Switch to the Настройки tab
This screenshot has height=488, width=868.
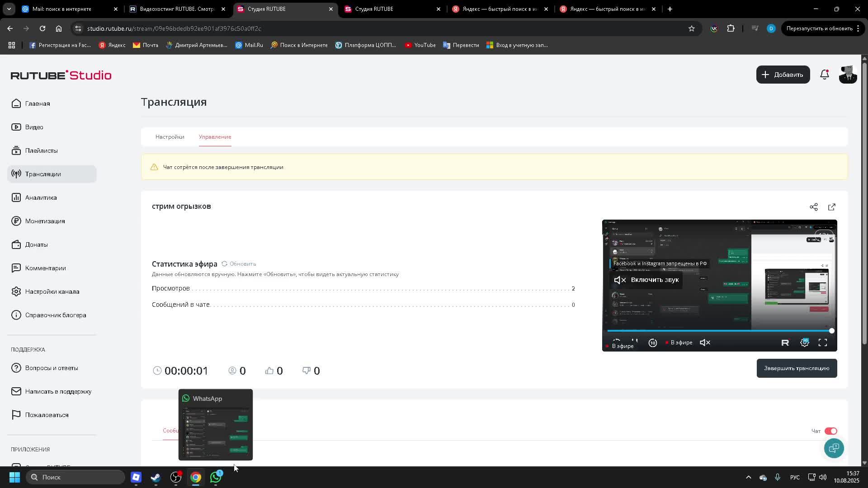(x=170, y=137)
